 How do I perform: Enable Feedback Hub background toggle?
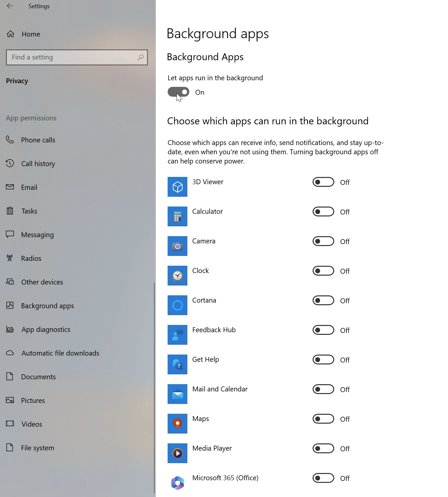[323, 330]
